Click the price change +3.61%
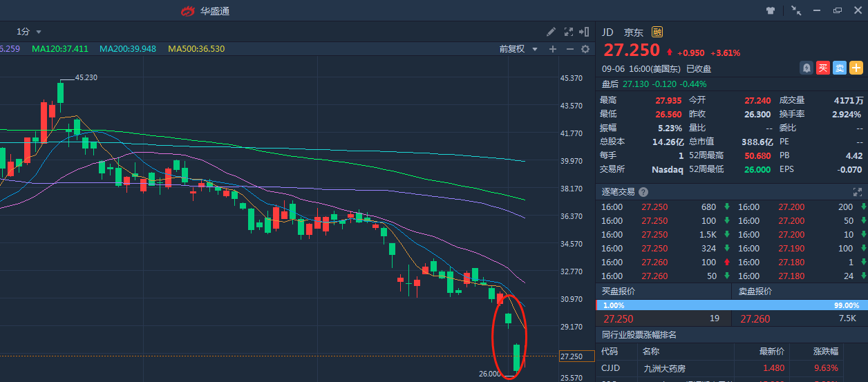This screenshot has height=382, width=868. pyautogui.click(x=726, y=52)
